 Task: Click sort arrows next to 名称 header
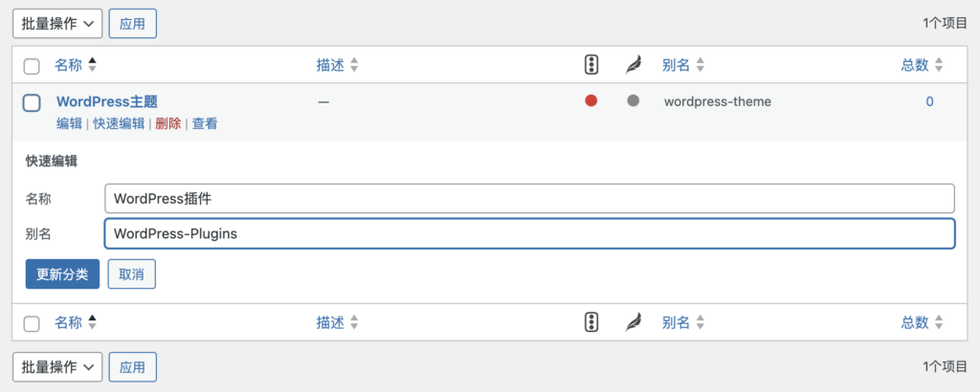(x=93, y=65)
